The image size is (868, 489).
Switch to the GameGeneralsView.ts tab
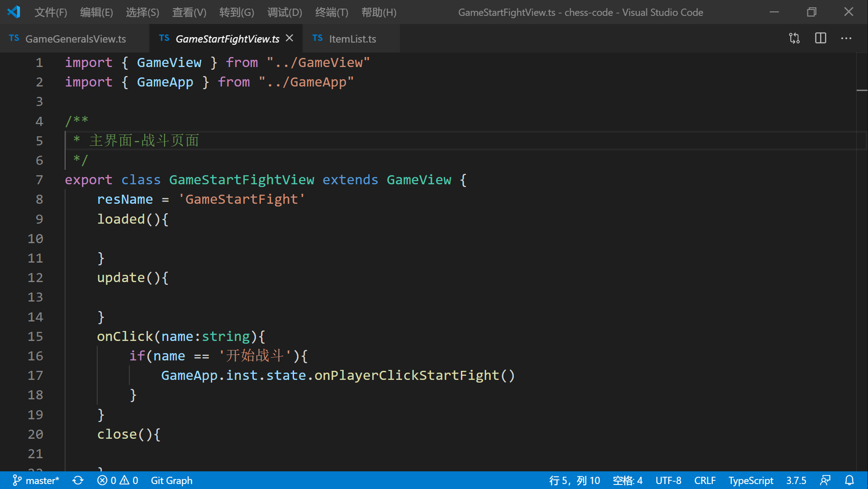pos(75,38)
